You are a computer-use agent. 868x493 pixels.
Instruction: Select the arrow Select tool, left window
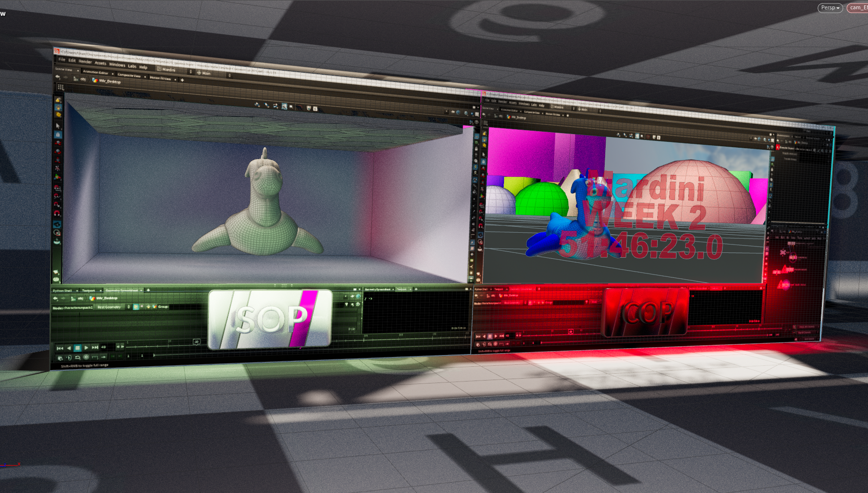pos(57,126)
